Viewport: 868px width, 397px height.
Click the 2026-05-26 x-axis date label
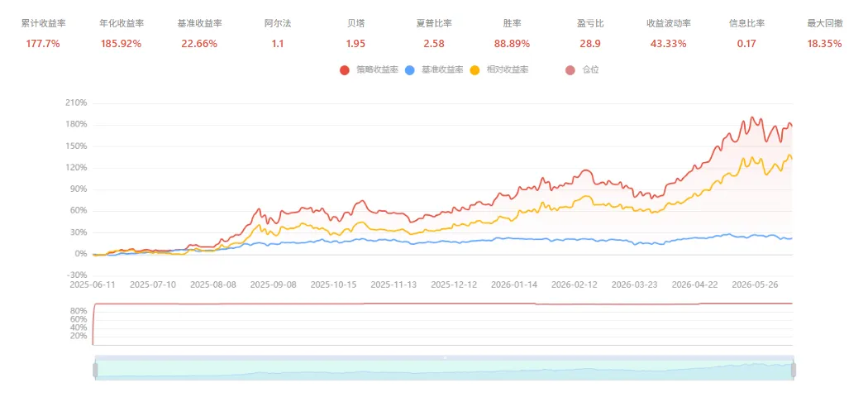point(755,285)
